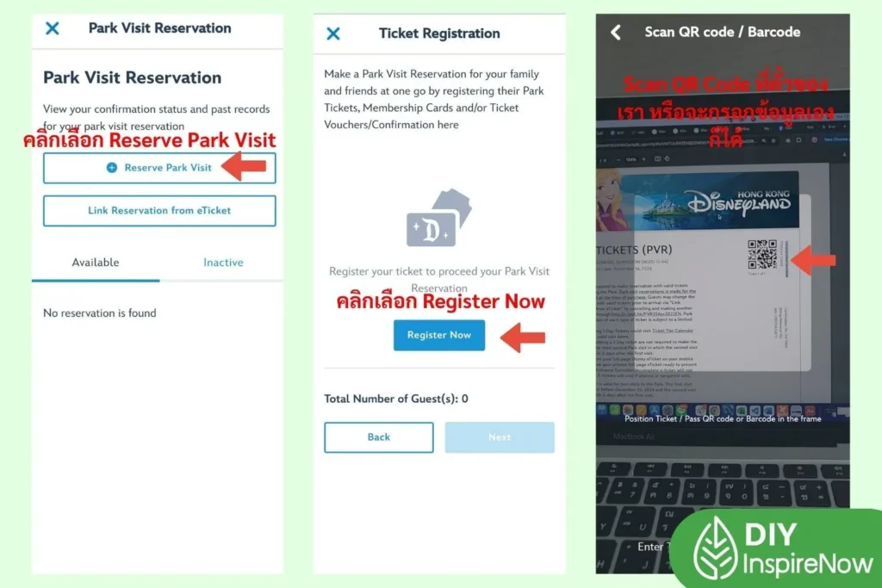Viewport: 882px width, 588px height.
Task: Tap the Disney ticket illustration icon
Action: click(438, 218)
